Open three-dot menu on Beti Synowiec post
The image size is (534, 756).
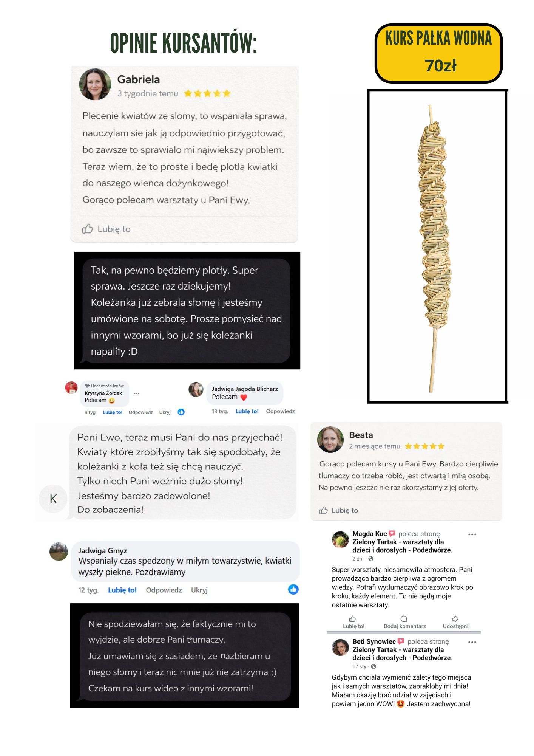pos(472,642)
